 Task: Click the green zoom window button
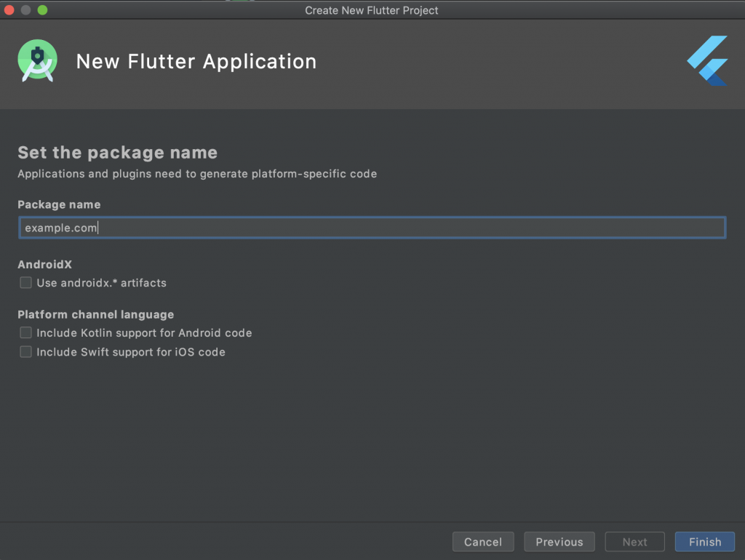[x=42, y=10]
